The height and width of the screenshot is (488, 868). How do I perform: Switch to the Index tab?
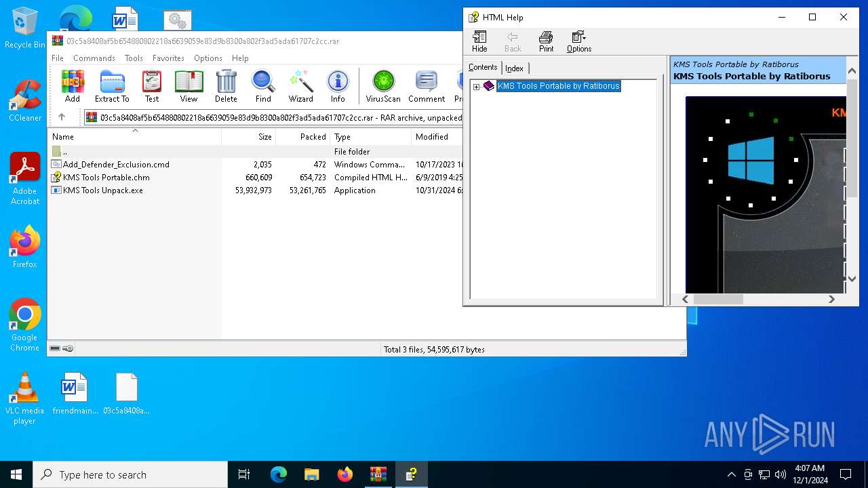point(515,68)
